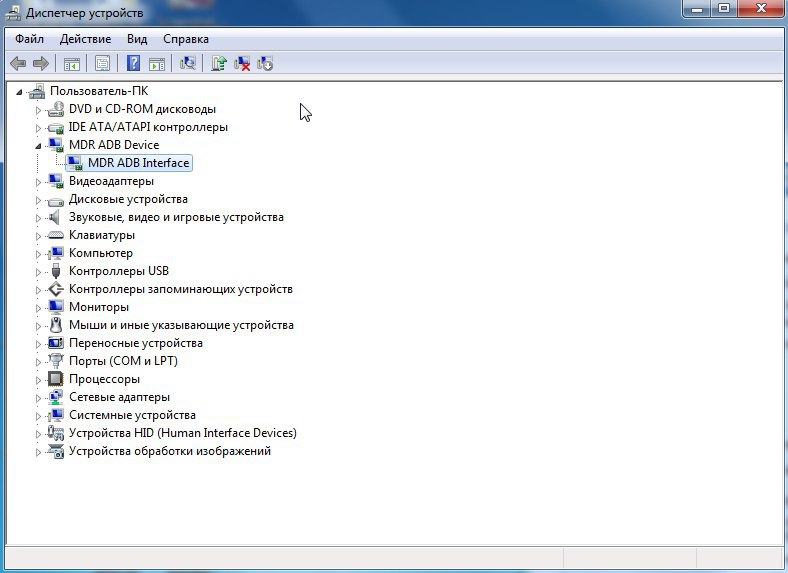The height and width of the screenshot is (573, 788).
Task: Toggle the console tree pane icon
Action: (x=72, y=64)
